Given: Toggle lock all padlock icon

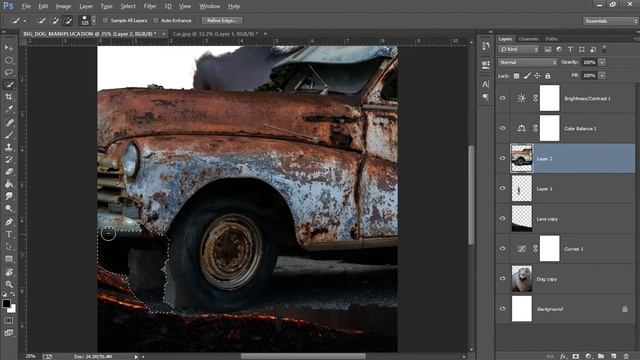Looking at the screenshot, I should click(548, 76).
